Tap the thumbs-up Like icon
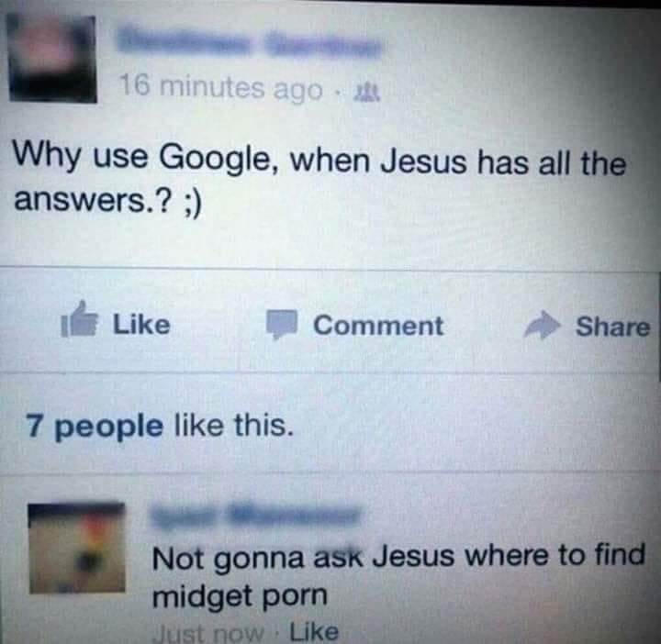The height and width of the screenshot is (644, 661). (79, 319)
